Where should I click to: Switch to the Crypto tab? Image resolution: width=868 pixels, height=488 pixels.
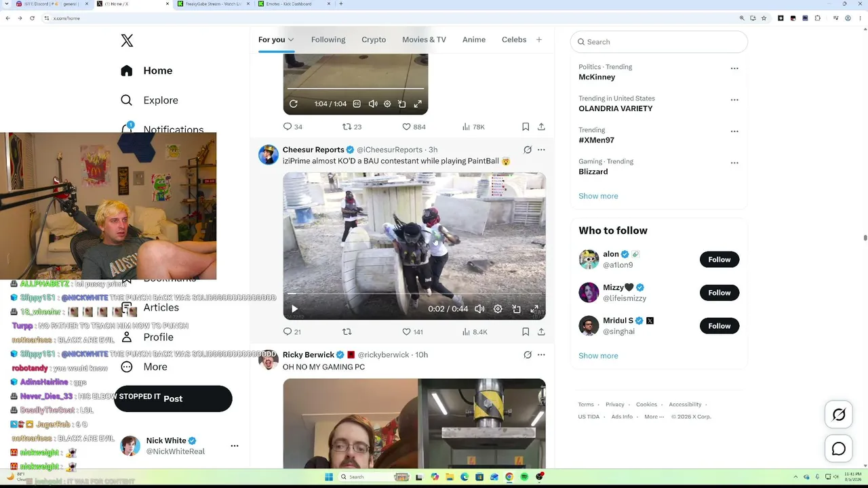click(x=374, y=39)
